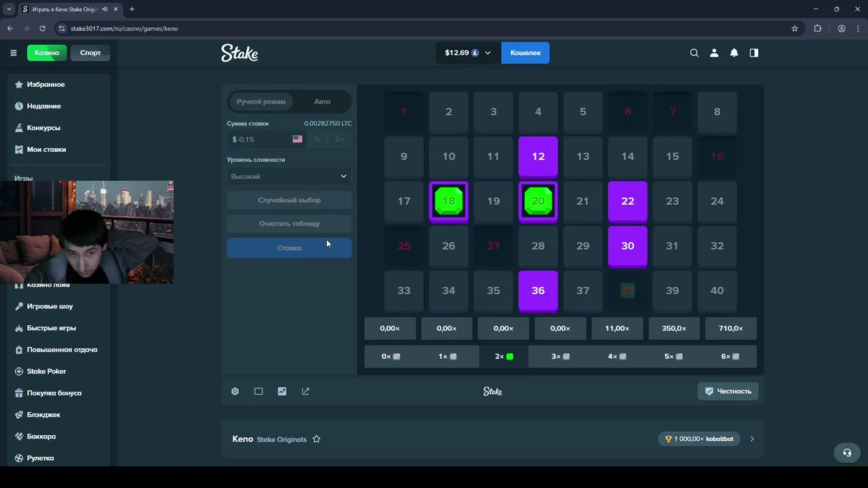Toggle the side panel icon in header

[753, 53]
